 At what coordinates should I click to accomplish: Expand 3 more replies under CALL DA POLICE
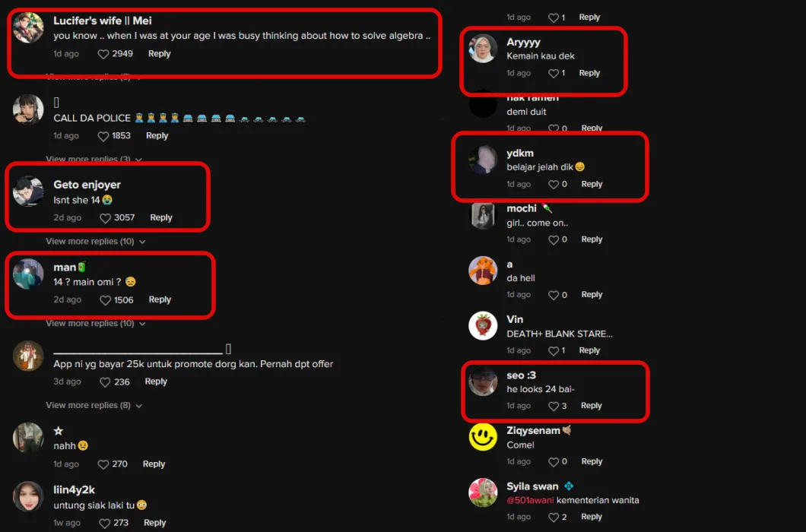[x=94, y=159]
